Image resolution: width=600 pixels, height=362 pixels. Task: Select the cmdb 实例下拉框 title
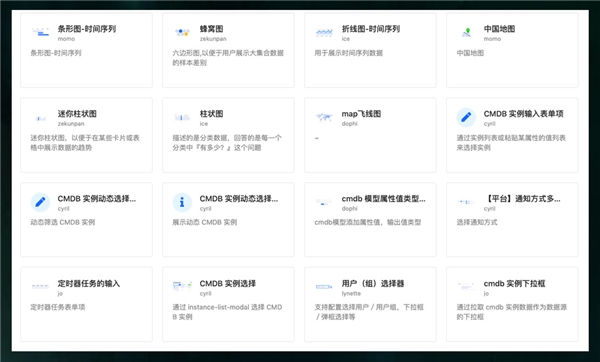click(x=514, y=284)
